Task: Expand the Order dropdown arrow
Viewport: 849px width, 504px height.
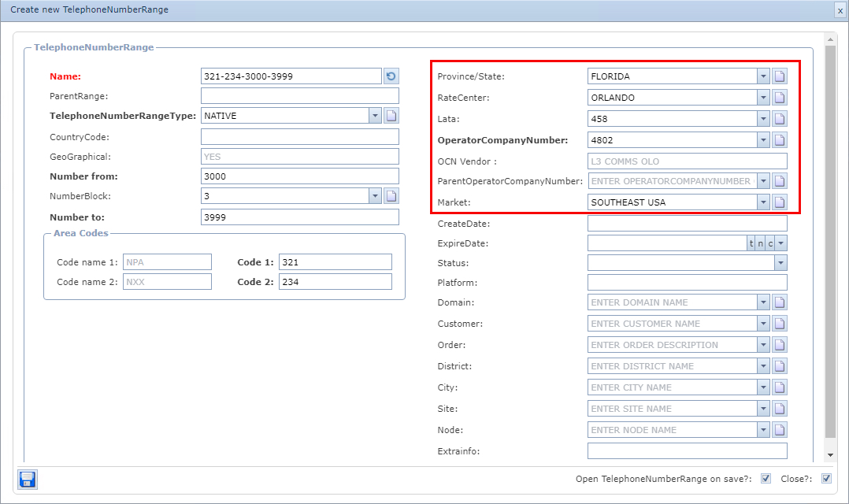Action: 763,345
